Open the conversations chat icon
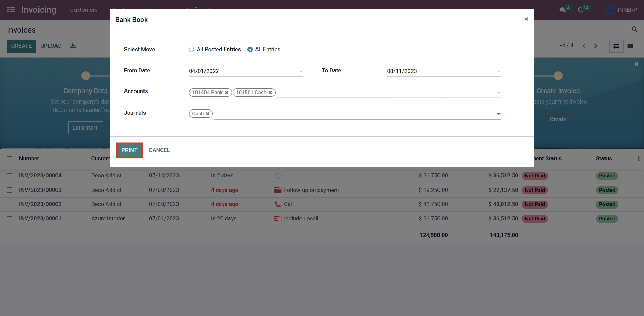 point(563,10)
